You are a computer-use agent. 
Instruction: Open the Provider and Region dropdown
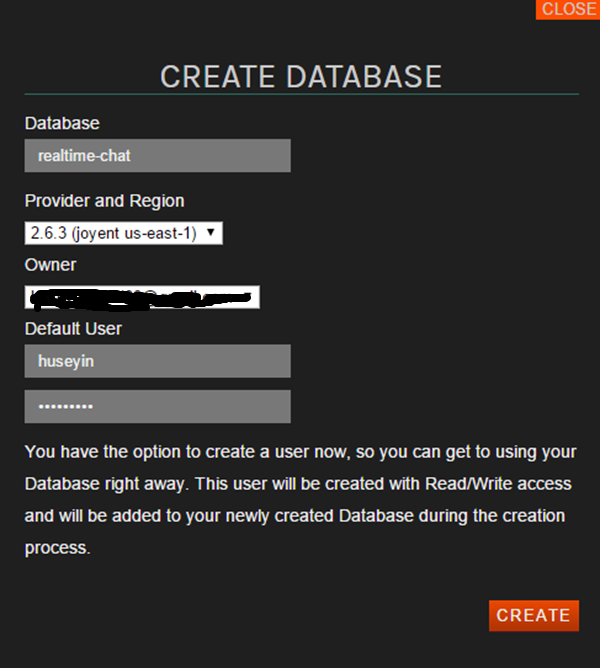(x=123, y=233)
